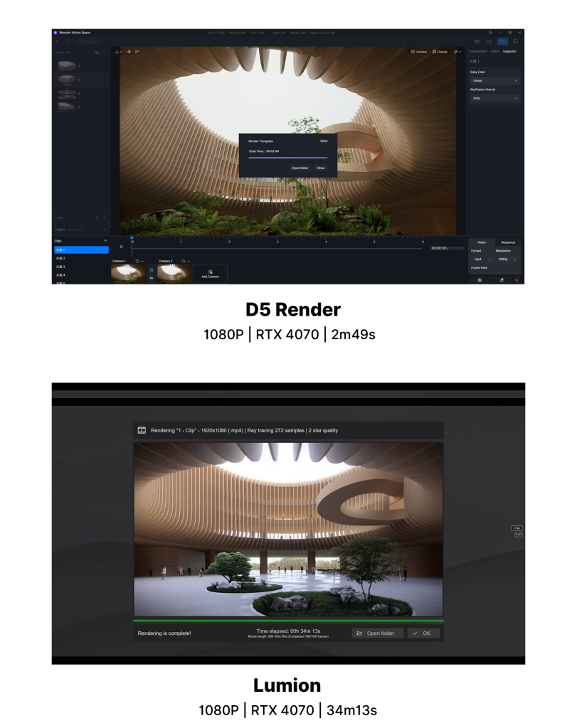Click the rightmost render queue icon in top bar
Screen dimensions: 577x728
click(515, 42)
